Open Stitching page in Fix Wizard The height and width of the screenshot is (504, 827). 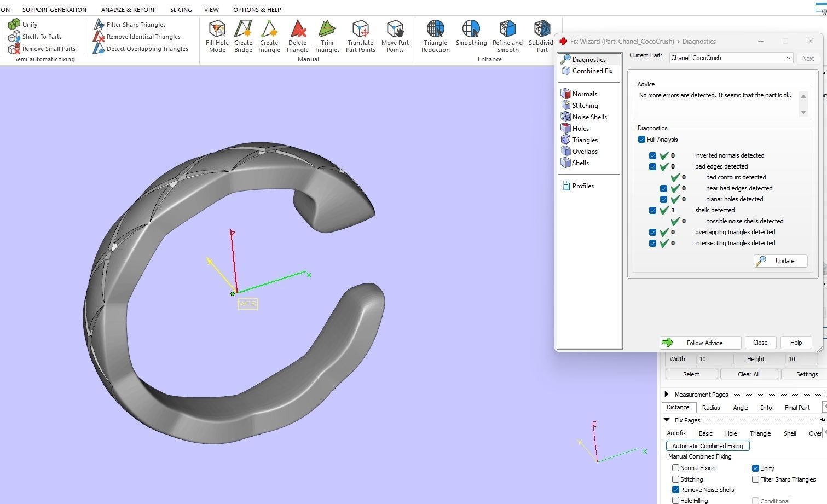(585, 106)
